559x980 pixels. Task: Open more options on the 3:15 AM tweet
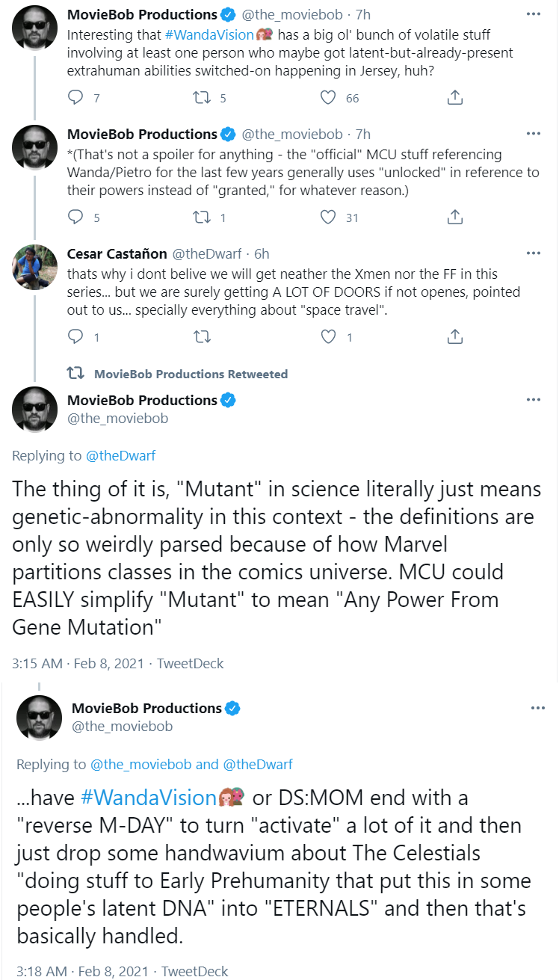pyautogui.click(x=533, y=400)
